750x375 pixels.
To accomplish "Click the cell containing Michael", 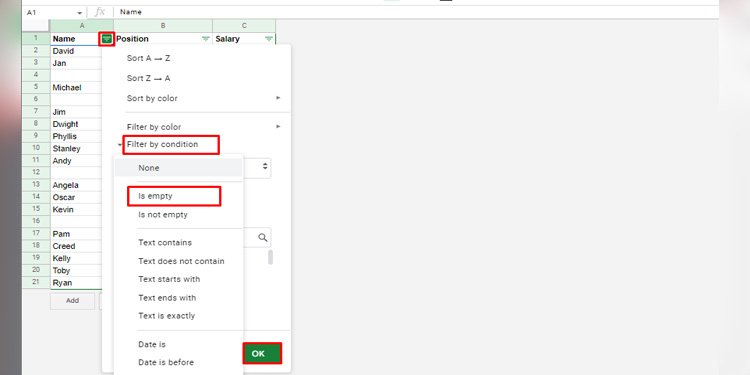I will pyautogui.click(x=76, y=88).
